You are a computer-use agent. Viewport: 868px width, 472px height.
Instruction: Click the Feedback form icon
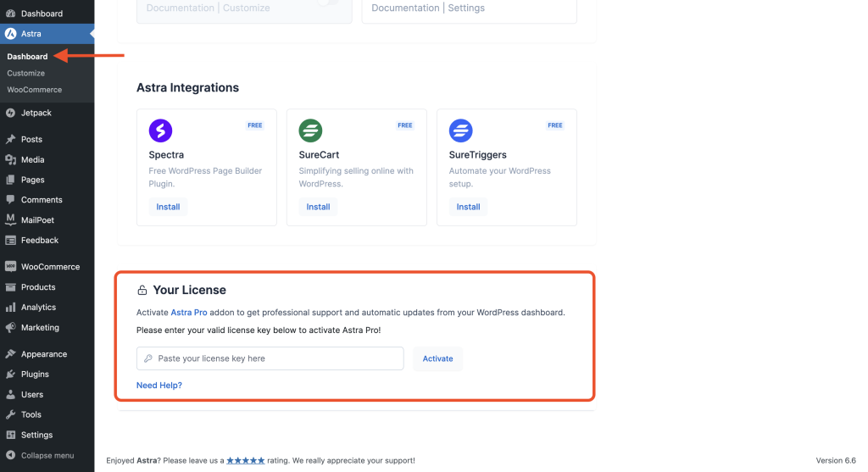point(10,240)
